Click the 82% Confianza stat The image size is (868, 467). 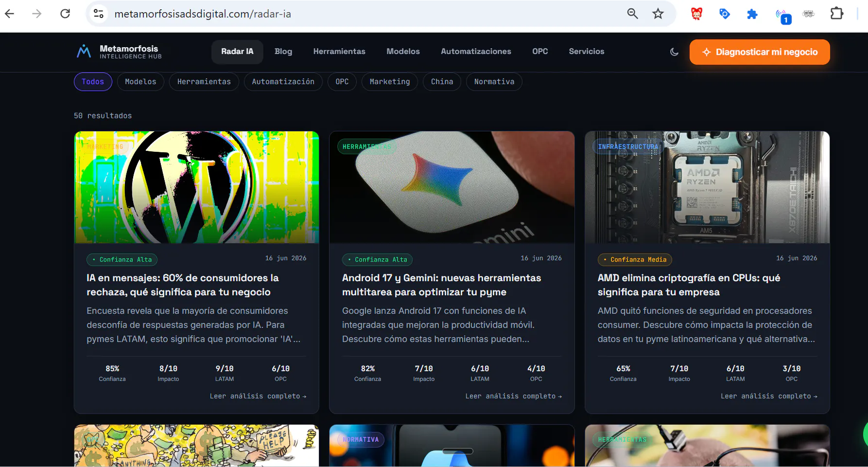coord(368,373)
